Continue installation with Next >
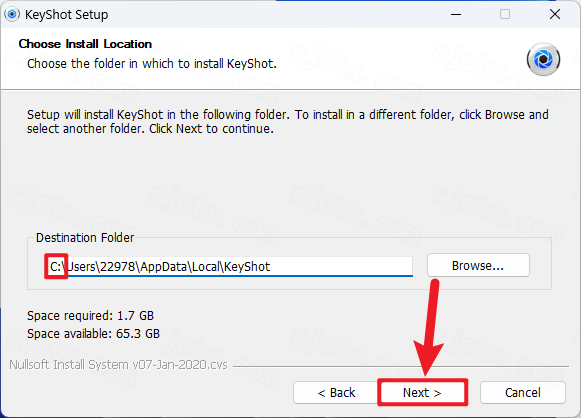 [422, 392]
